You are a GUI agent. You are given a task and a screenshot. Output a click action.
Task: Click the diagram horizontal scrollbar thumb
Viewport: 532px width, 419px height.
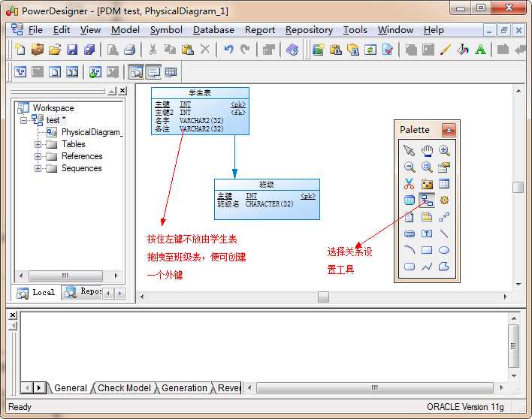[323, 297]
